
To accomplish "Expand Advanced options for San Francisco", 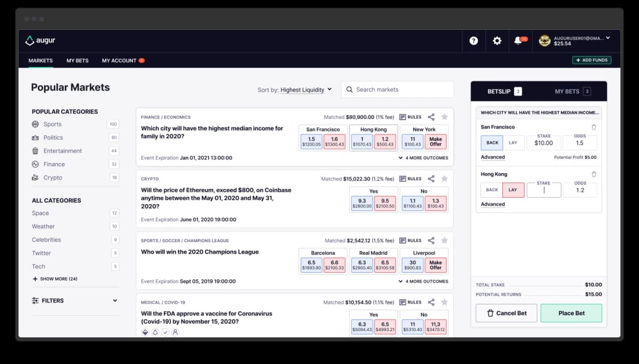I will [x=493, y=157].
